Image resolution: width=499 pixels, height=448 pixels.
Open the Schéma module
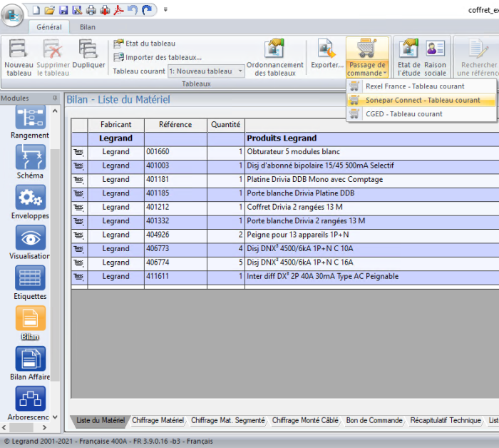[x=30, y=162]
